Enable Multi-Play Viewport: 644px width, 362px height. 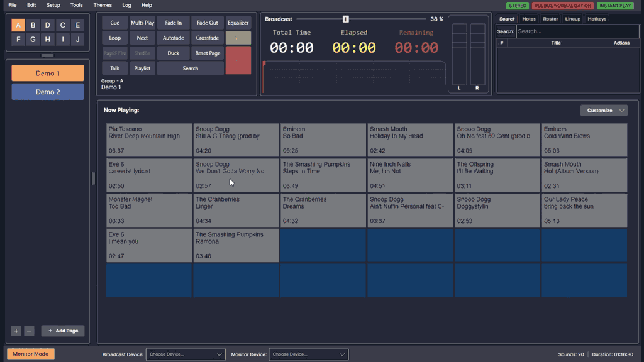pos(142,23)
